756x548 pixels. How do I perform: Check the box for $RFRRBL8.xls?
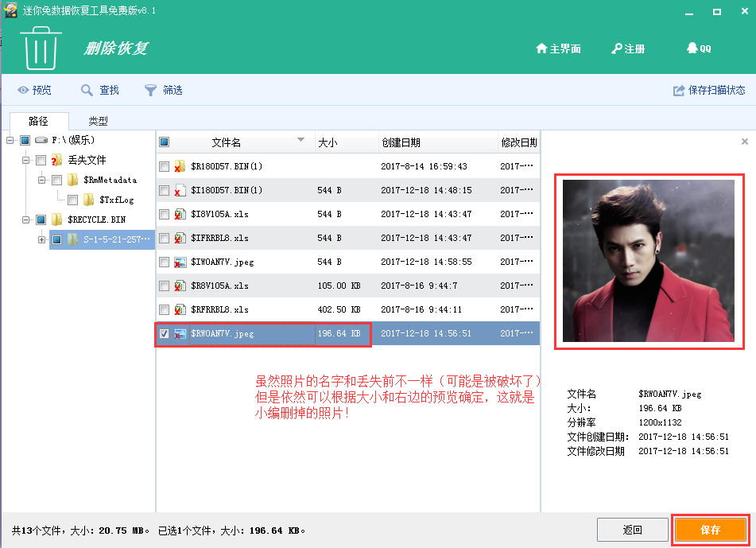click(x=164, y=309)
